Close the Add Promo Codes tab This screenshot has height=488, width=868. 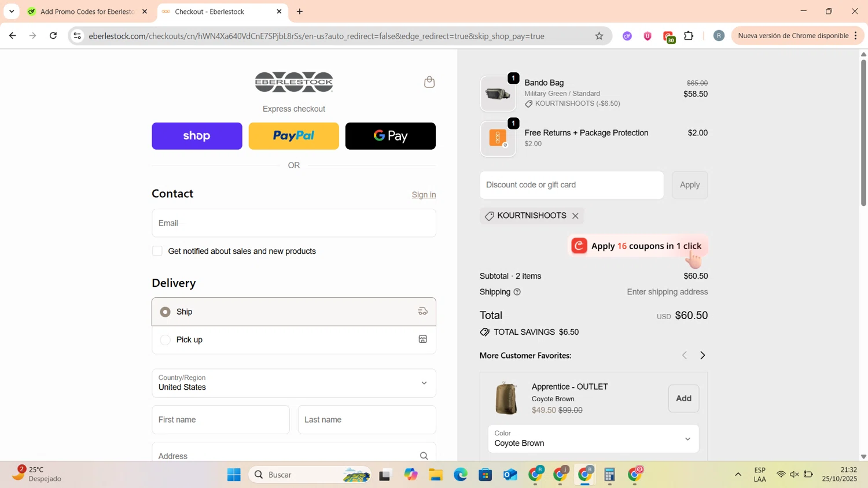tap(145, 12)
